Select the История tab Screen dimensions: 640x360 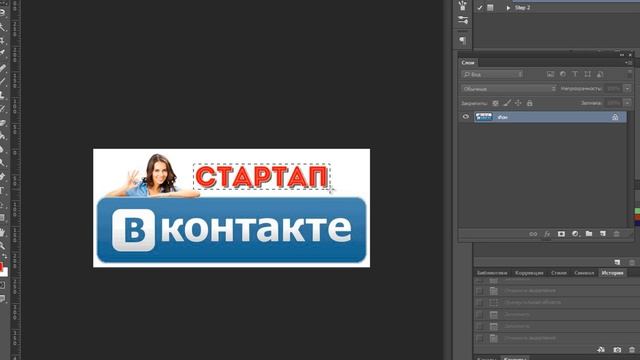point(612,273)
